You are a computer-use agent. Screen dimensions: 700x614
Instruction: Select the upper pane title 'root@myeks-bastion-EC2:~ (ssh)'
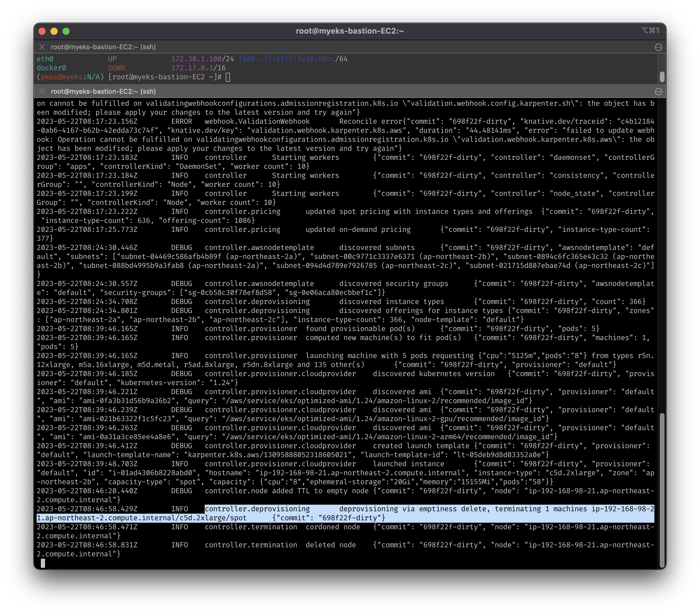(x=103, y=47)
